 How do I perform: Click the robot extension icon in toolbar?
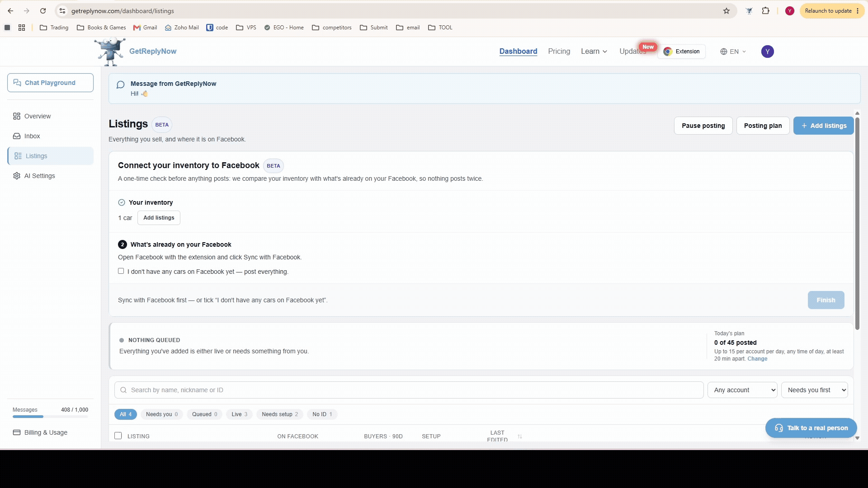pyautogui.click(x=749, y=11)
